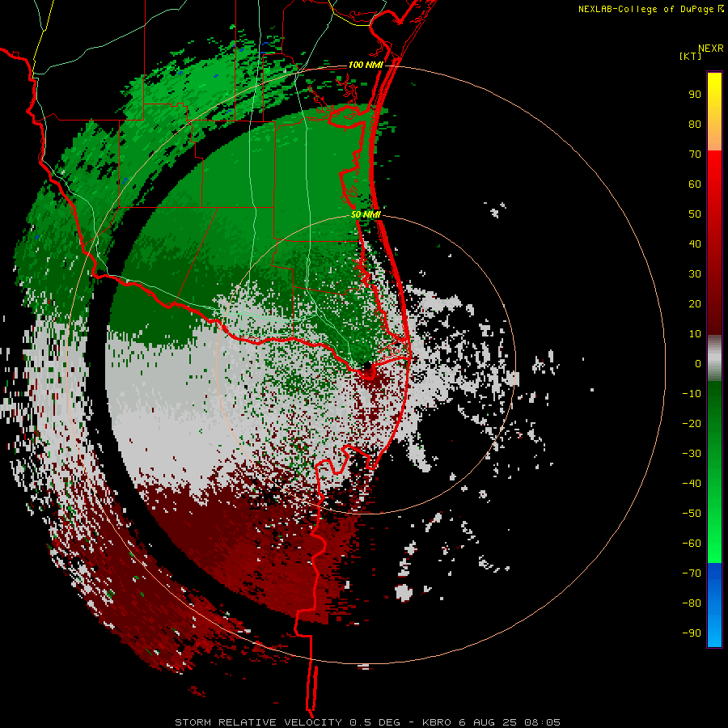Click the 90 KT legend value
Viewport: 728px width, 728px height.
tap(695, 95)
